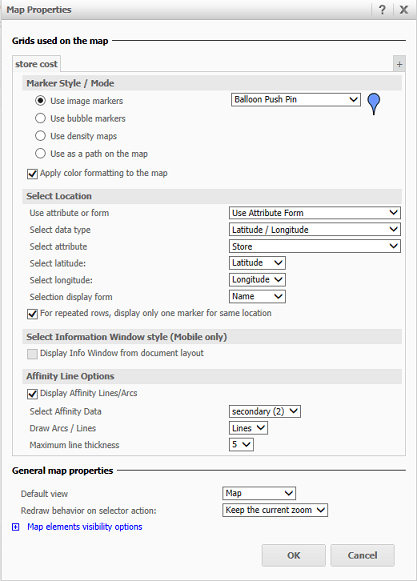This screenshot has width=417, height=581.
Task: Close the Map Properties dialog
Action: click(404, 9)
